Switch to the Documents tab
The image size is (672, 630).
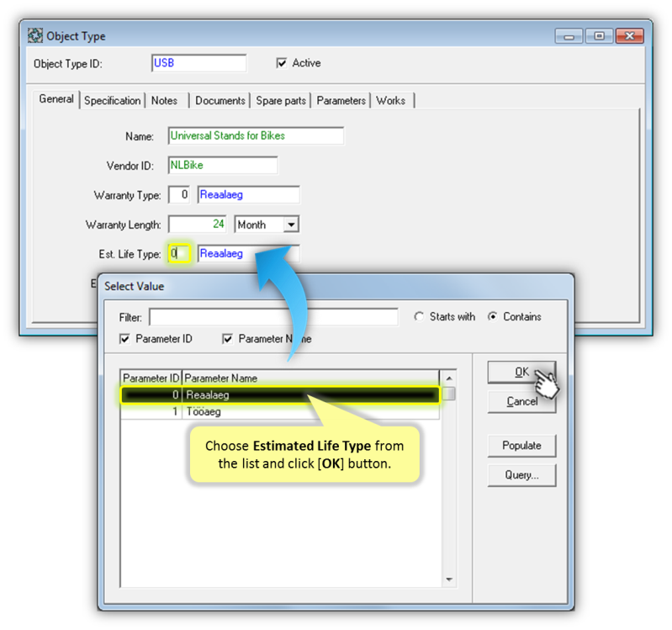(220, 100)
